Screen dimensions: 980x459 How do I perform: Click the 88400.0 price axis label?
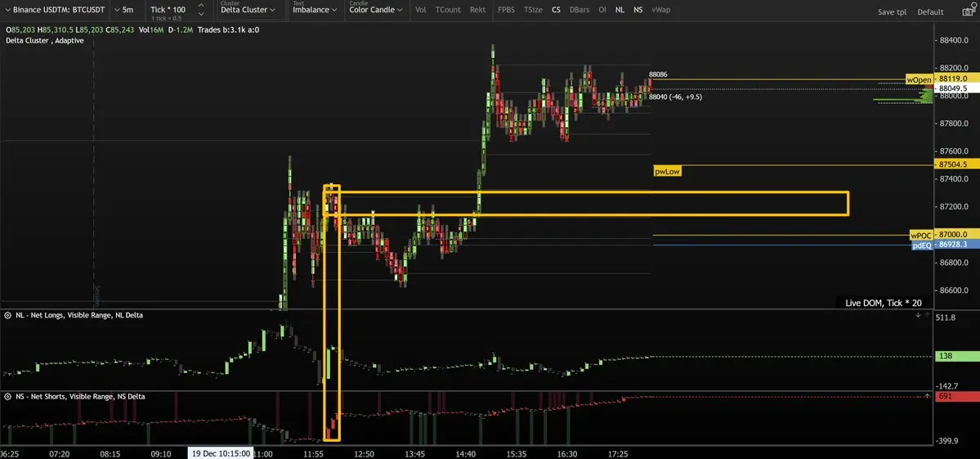click(x=954, y=41)
